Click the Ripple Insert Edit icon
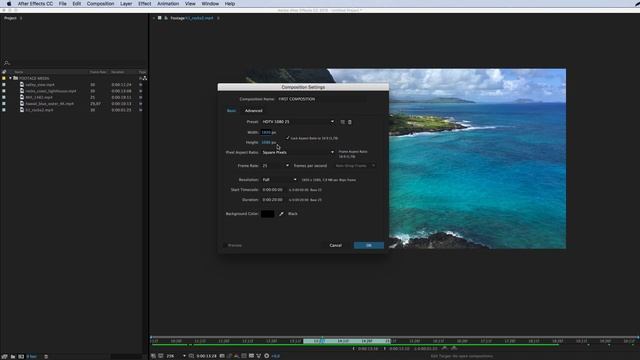The width and height of the screenshot is (640, 360). coord(444,348)
